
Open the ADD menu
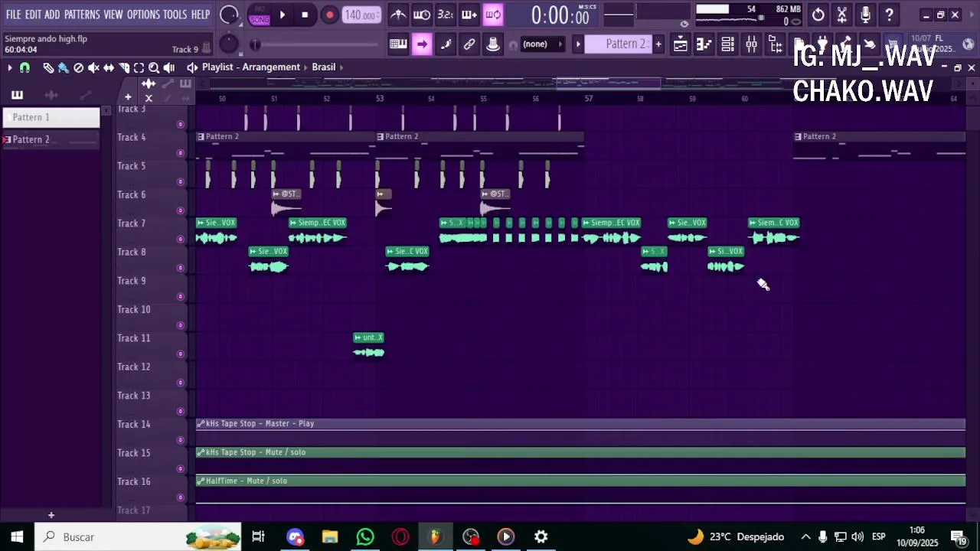tap(52, 15)
